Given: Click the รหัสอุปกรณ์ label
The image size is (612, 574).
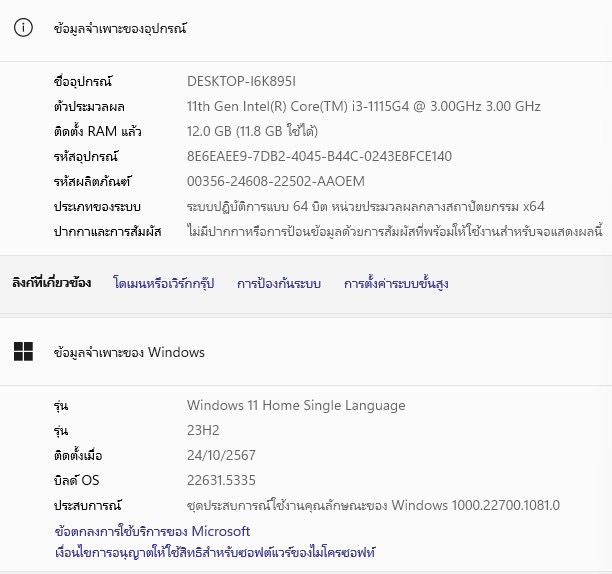Looking at the screenshot, I should pos(86,156).
